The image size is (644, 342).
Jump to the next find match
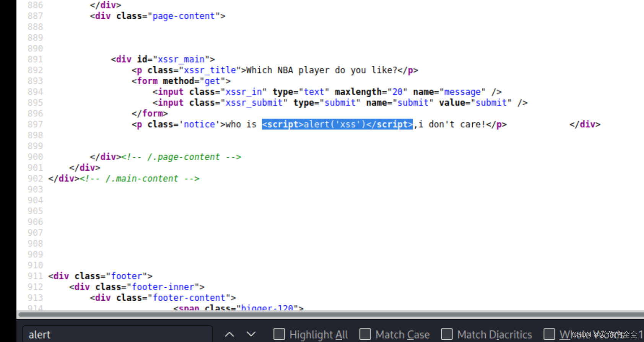tap(251, 334)
